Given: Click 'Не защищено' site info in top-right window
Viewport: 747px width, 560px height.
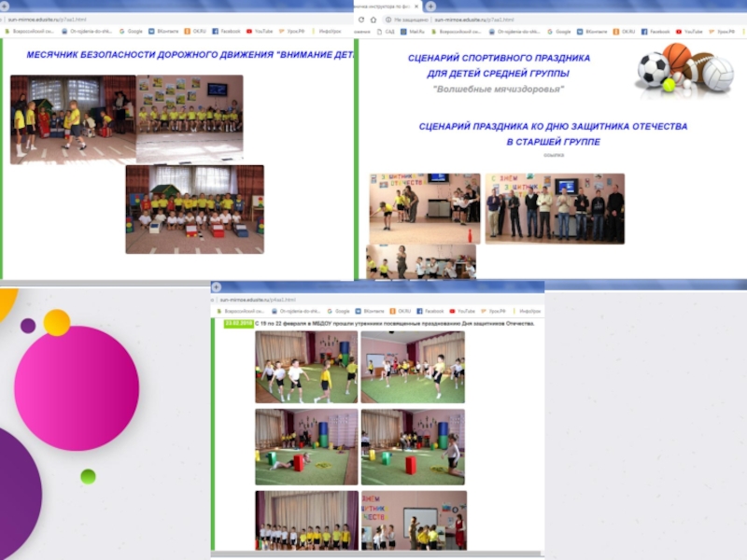Looking at the screenshot, I should (x=406, y=20).
